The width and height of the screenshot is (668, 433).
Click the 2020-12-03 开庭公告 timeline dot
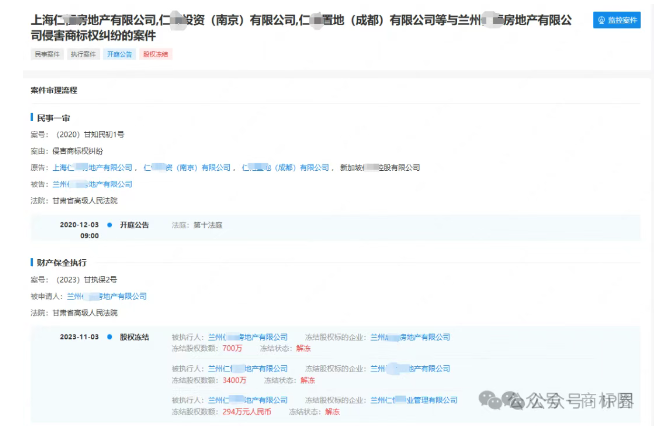(109, 226)
